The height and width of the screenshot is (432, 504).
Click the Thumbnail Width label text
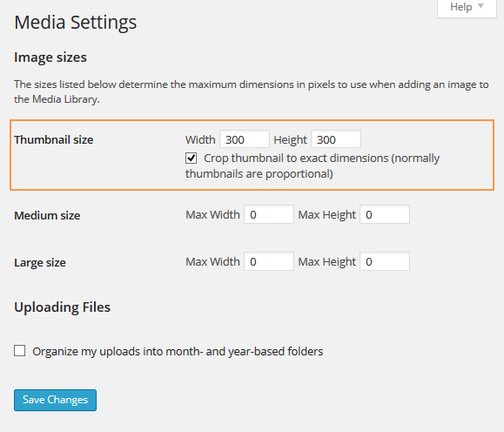[x=200, y=139]
